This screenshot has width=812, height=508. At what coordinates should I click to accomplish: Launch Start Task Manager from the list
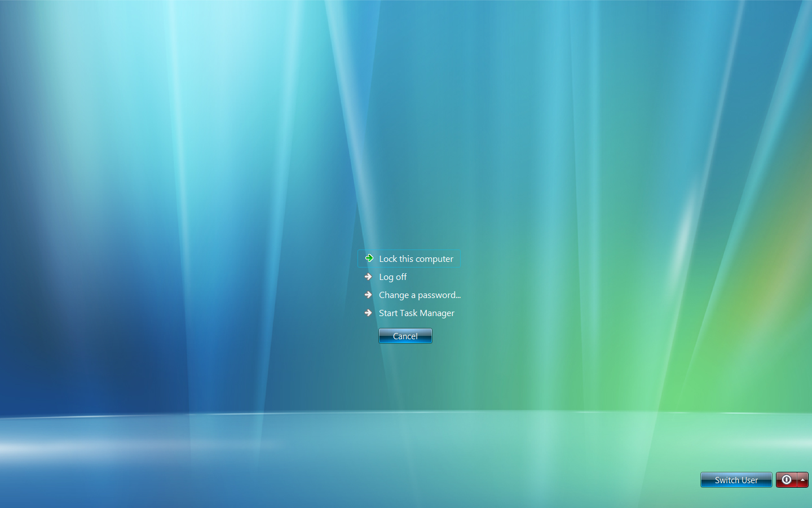tap(416, 313)
